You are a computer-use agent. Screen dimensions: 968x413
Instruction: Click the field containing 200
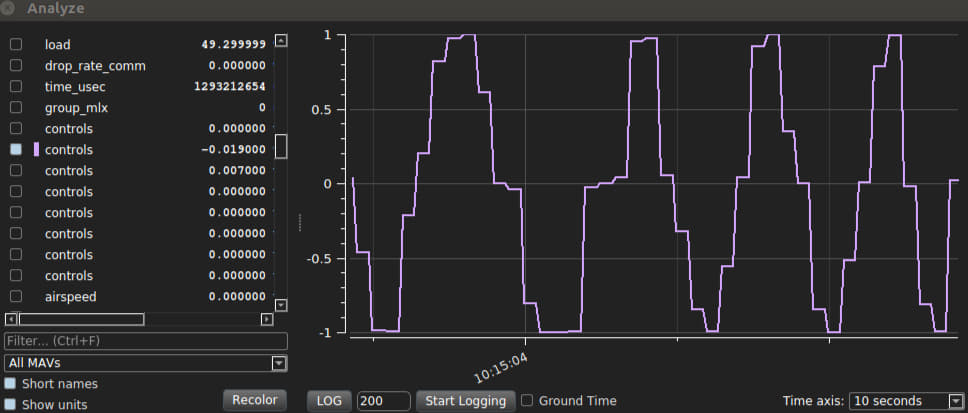click(x=383, y=401)
